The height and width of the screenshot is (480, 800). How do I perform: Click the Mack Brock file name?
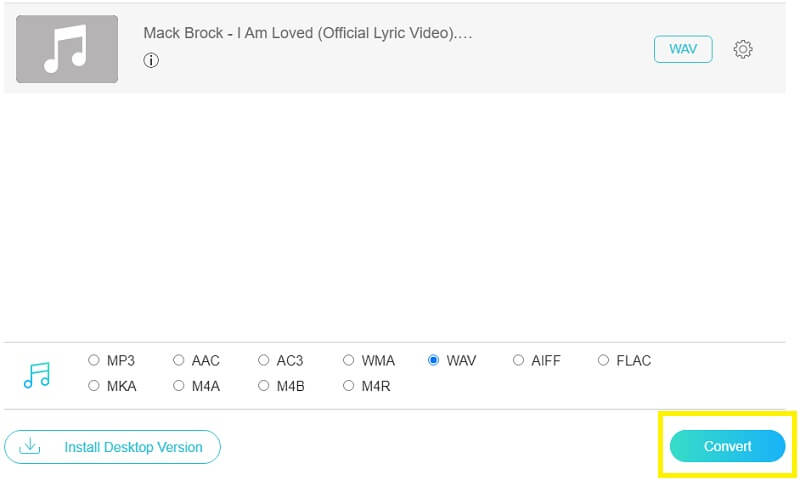coord(307,33)
